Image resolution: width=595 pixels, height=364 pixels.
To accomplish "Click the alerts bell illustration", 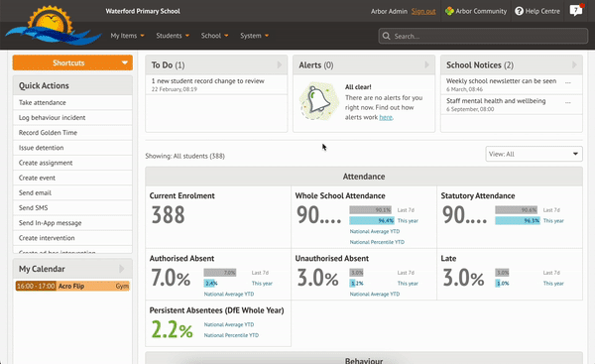I will pyautogui.click(x=318, y=100).
